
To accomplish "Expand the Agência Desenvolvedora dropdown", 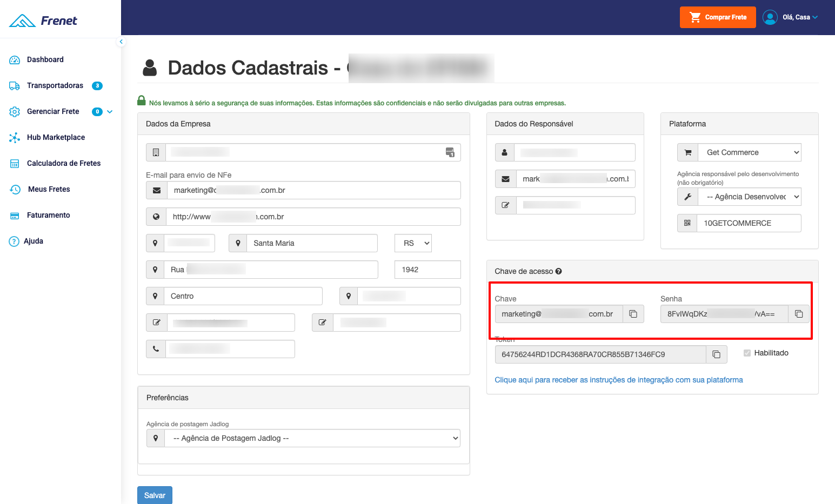I will [749, 197].
